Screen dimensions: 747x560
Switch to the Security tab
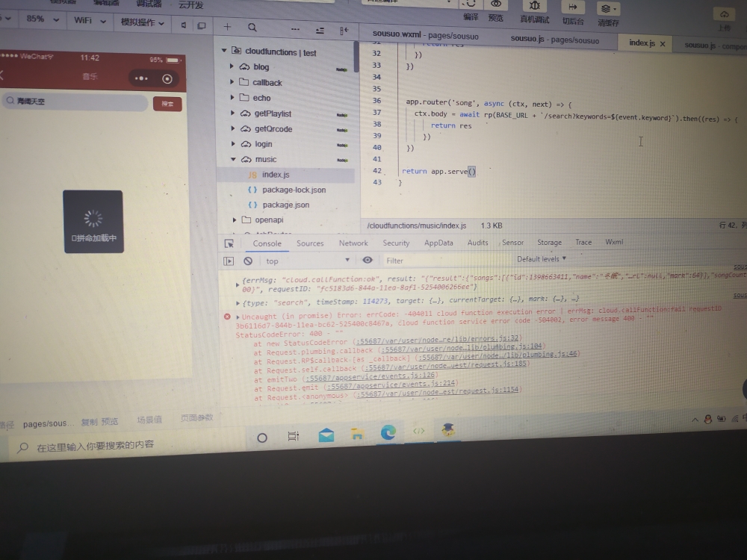[x=396, y=243]
